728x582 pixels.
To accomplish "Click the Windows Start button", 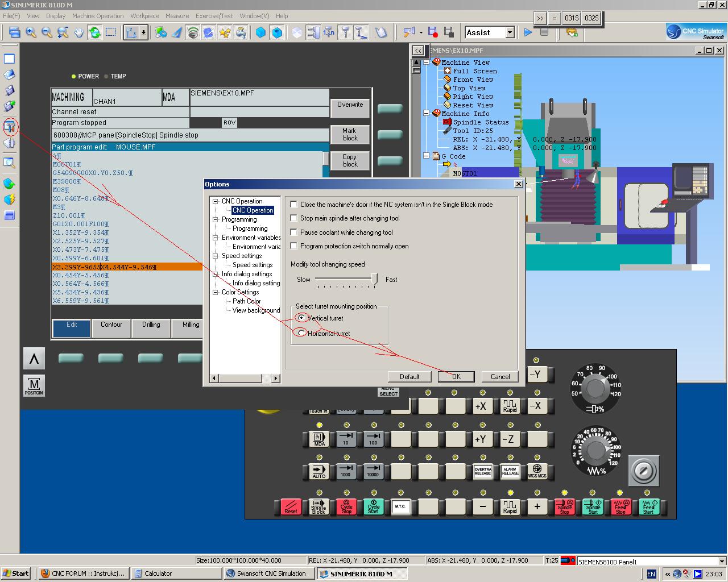I will pyautogui.click(x=16, y=573).
